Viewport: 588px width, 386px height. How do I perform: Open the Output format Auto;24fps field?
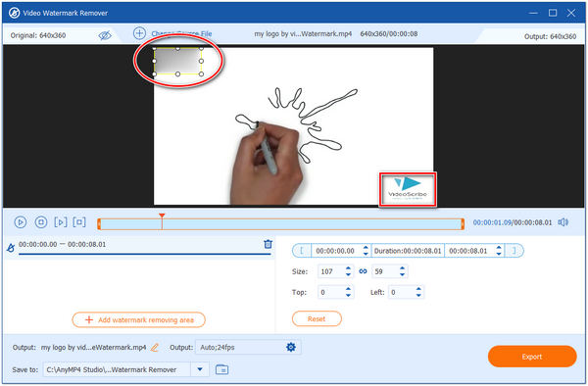[248, 348]
